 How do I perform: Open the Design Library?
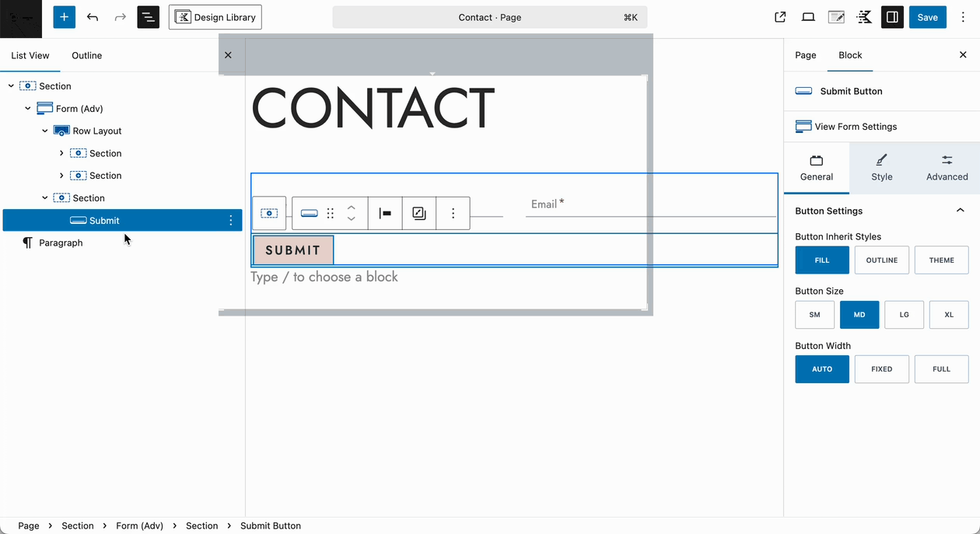point(215,16)
